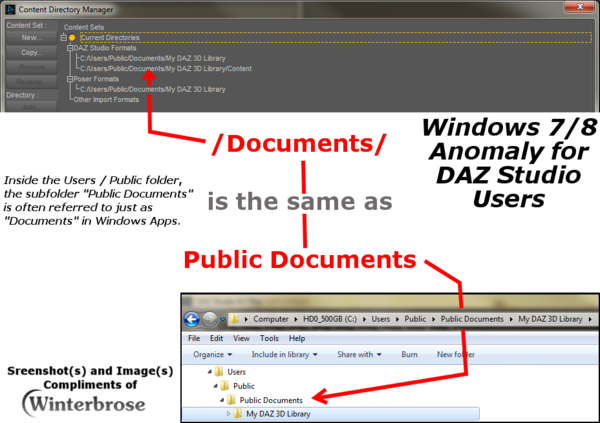Select the Current Directories row
The width and height of the screenshot is (600, 423).
pos(336,38)
